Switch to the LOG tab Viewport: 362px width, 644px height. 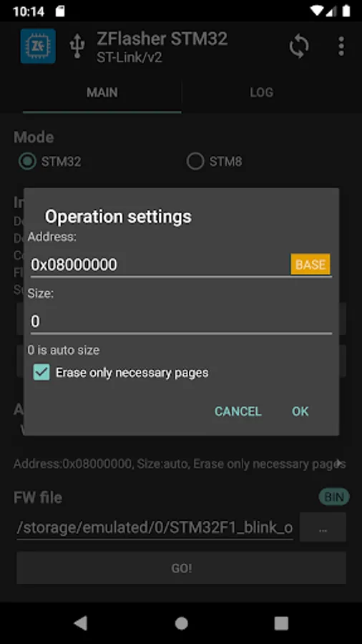point(261,92)
